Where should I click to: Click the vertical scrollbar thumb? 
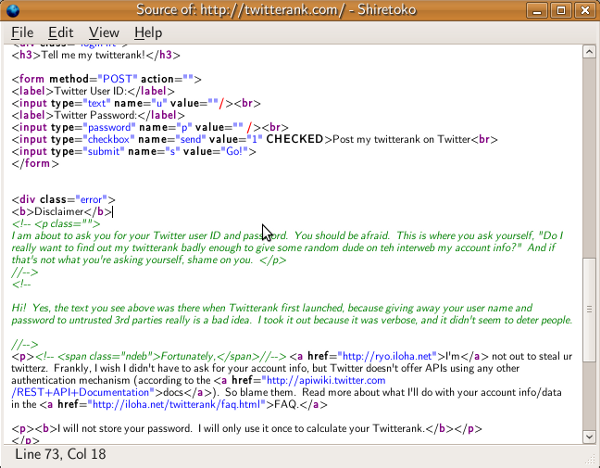click(x=589, y=310)
